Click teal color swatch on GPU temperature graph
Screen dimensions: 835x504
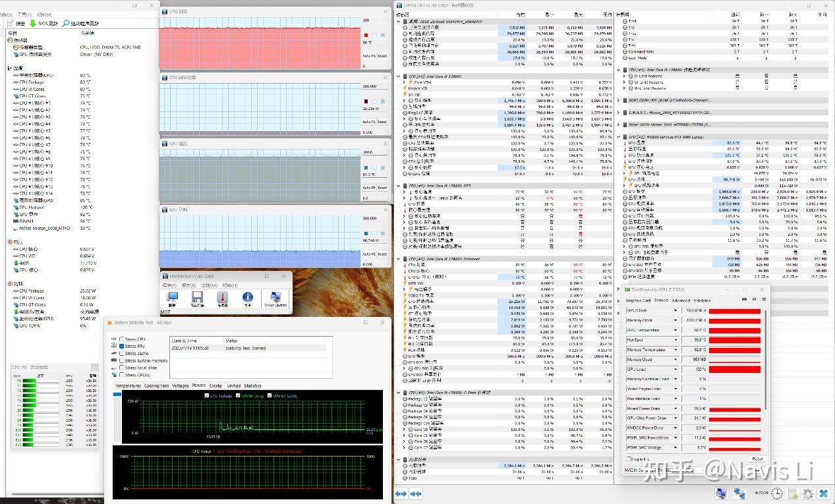pos(366,167)
